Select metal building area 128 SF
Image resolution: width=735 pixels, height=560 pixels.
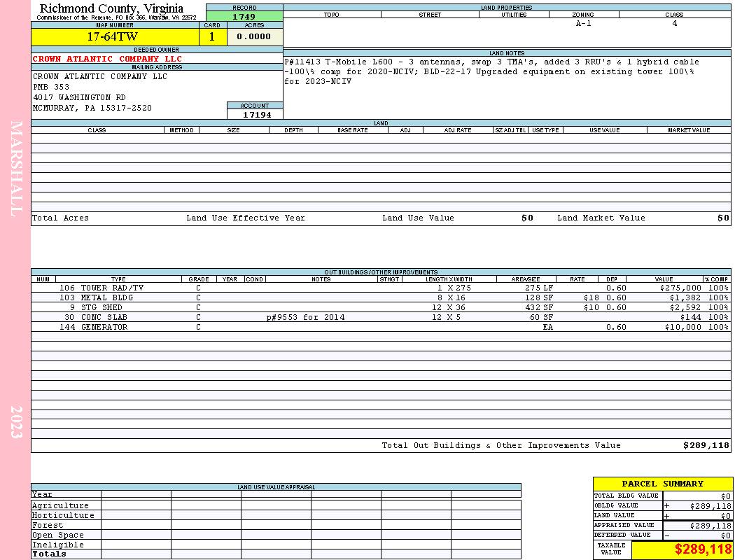539,297
